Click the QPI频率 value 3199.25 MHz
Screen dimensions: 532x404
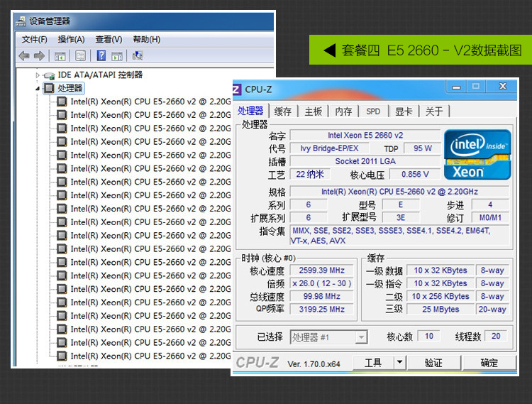[321, 310]
